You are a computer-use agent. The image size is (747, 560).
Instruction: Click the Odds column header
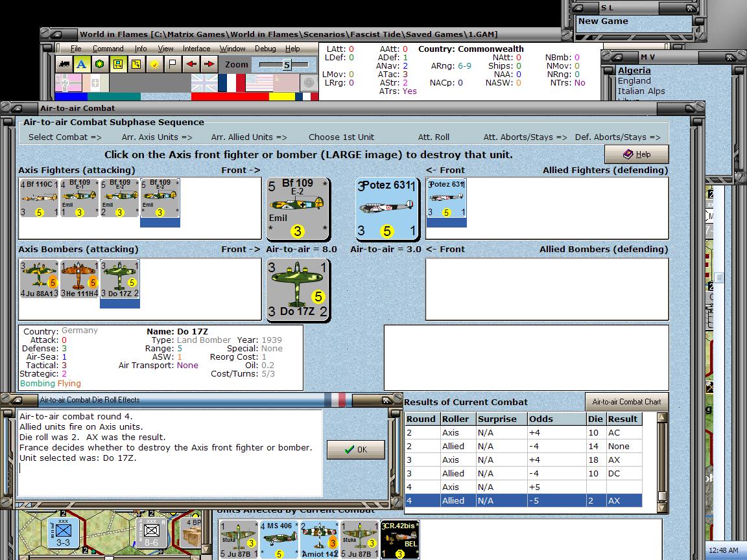[556, 419]
